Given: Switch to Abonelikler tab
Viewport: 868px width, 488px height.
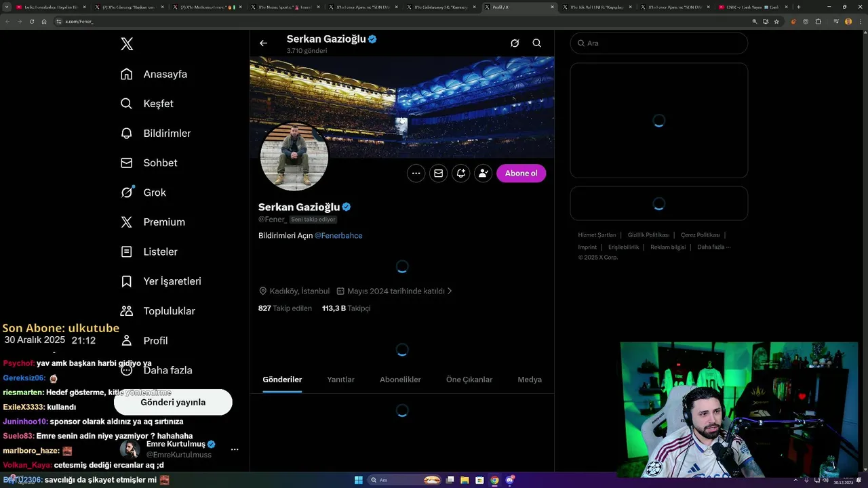Looking at the screenshot, I should coord(400,380).
